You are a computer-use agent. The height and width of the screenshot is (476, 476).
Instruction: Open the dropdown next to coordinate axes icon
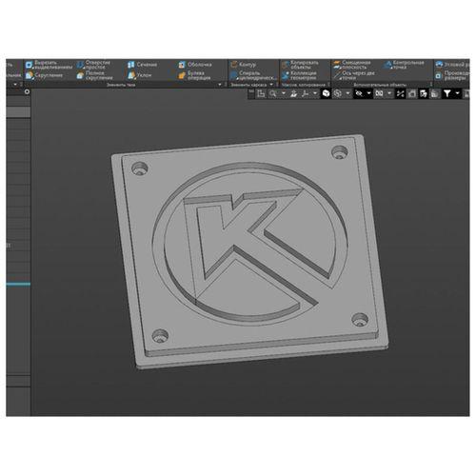[x=315, y=93]
